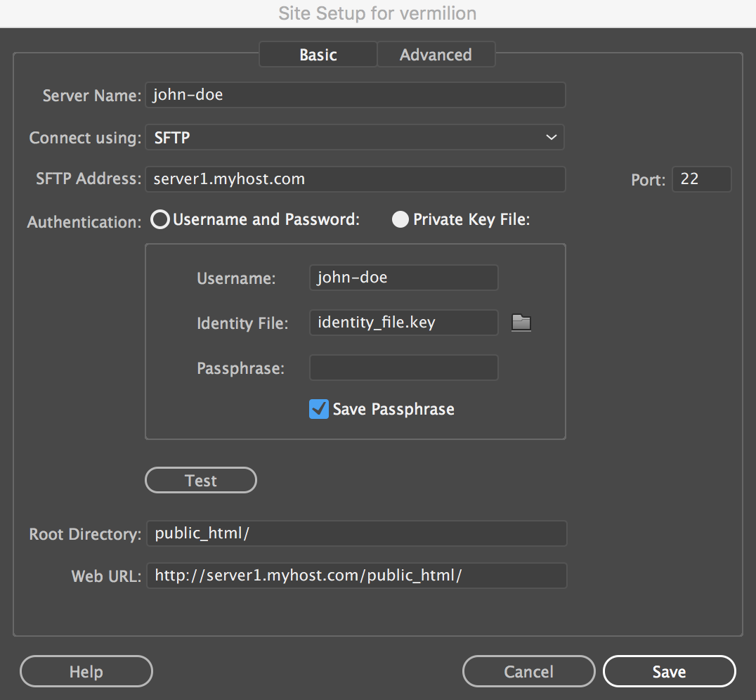Click the Web URL field
Screen dimensions: 756x700
click(355, 576)
